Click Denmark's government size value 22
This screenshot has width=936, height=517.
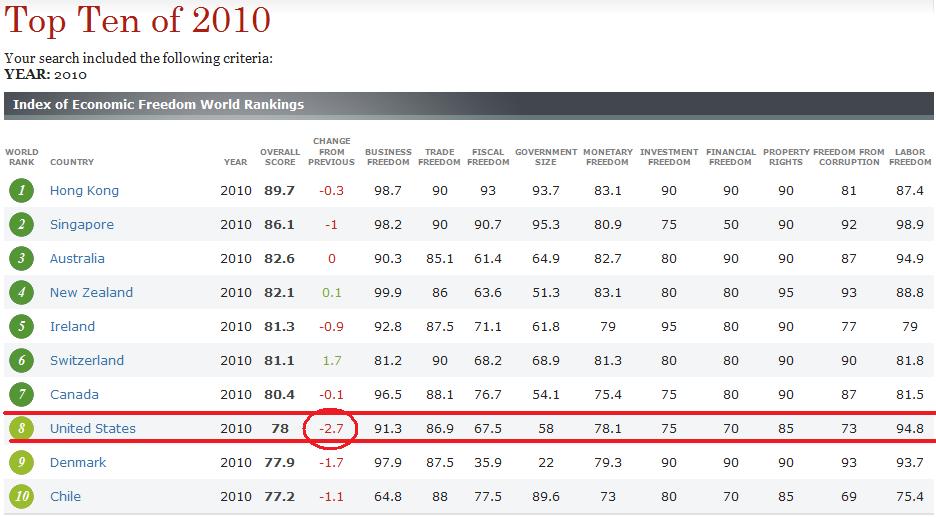point(546,463)
